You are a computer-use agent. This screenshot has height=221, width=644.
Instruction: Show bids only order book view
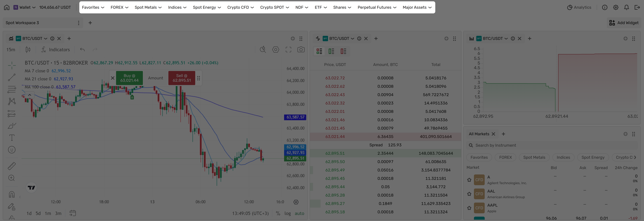tap(331, 51)
